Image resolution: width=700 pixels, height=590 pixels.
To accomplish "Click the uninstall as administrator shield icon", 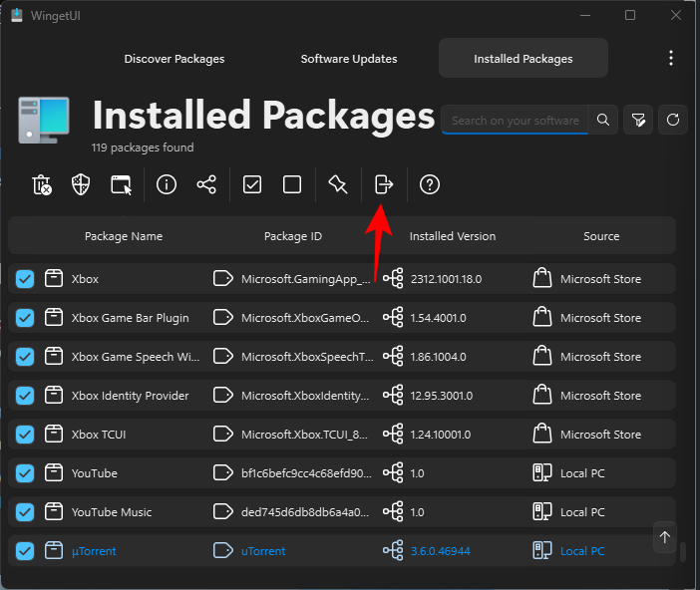I will (x=82, y=184).
